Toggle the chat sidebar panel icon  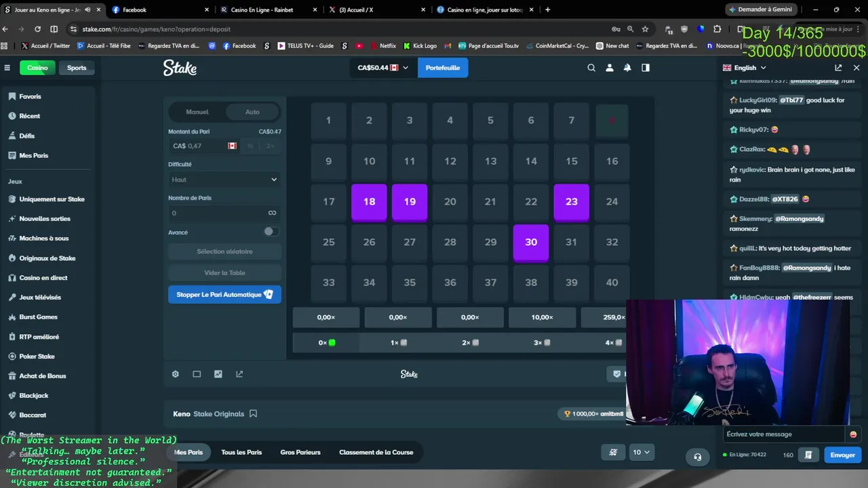[x=646, y=68]
